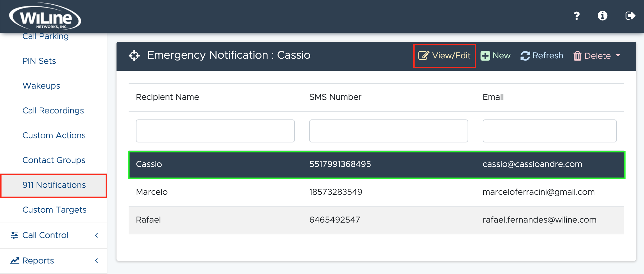This screenshot has width=644, height=274.
Task: Navigate to Custom Targets
Action: (x=54, y=210)
